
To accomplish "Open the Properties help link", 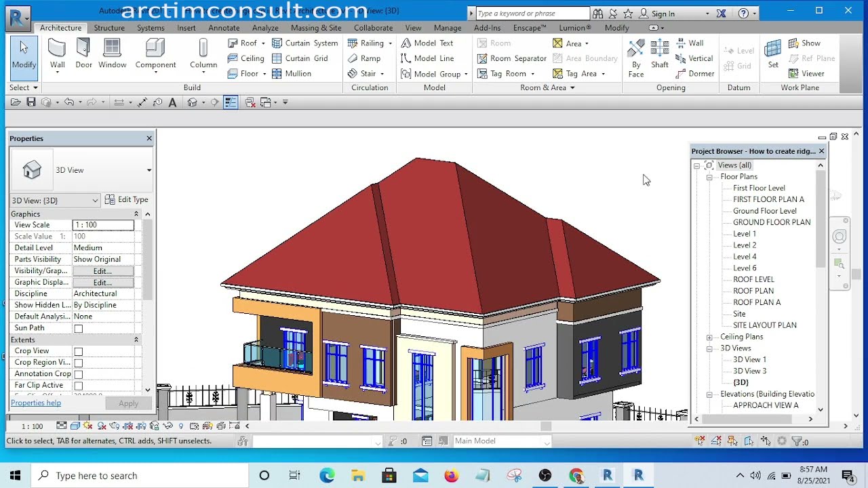I will pyautogui.click(x=36, y=403).
